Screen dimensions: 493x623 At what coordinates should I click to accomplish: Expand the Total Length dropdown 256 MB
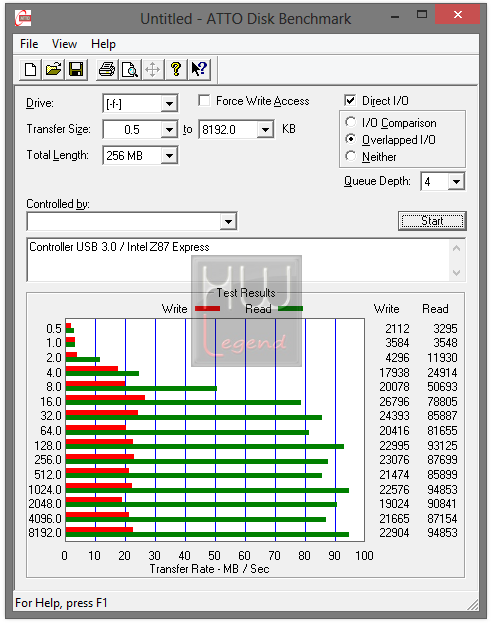click(x=169, y=156)
